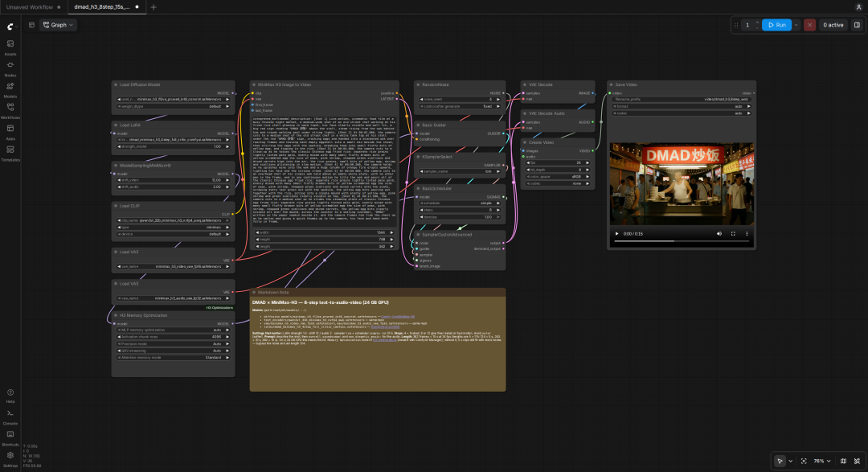Open the 76% zoom level dropdown
The width and height of the screenshot is (868, 472).
(822, 461)
